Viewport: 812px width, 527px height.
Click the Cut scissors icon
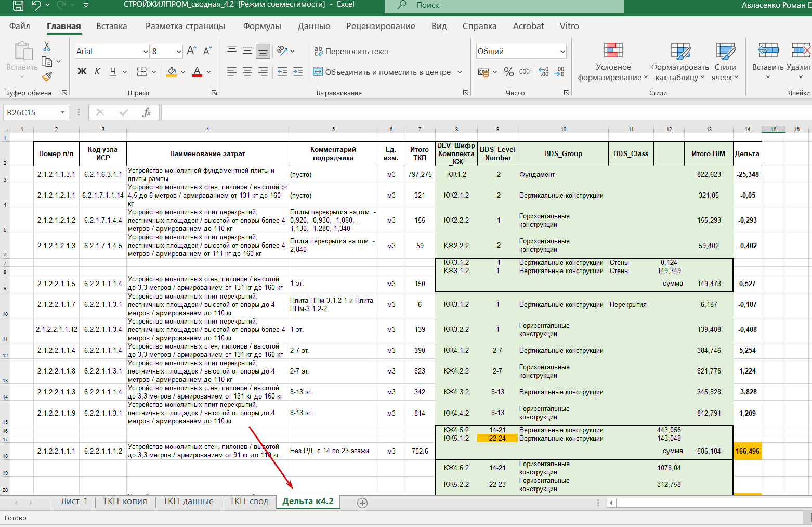coord(47,46)
